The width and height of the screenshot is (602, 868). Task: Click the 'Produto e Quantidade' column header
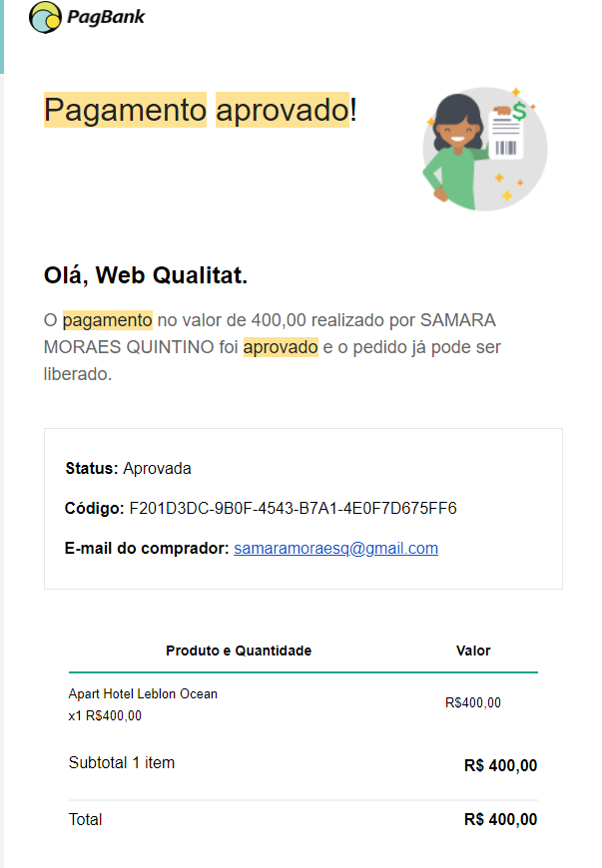point(239,651)
